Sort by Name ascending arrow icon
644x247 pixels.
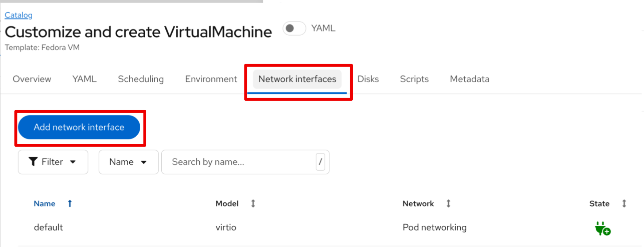(70, 203)
